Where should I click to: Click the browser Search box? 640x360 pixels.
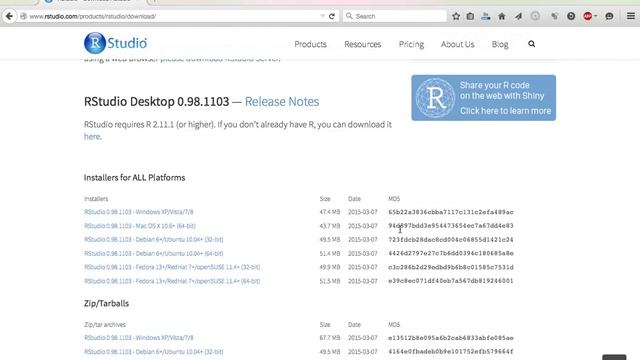395,16
